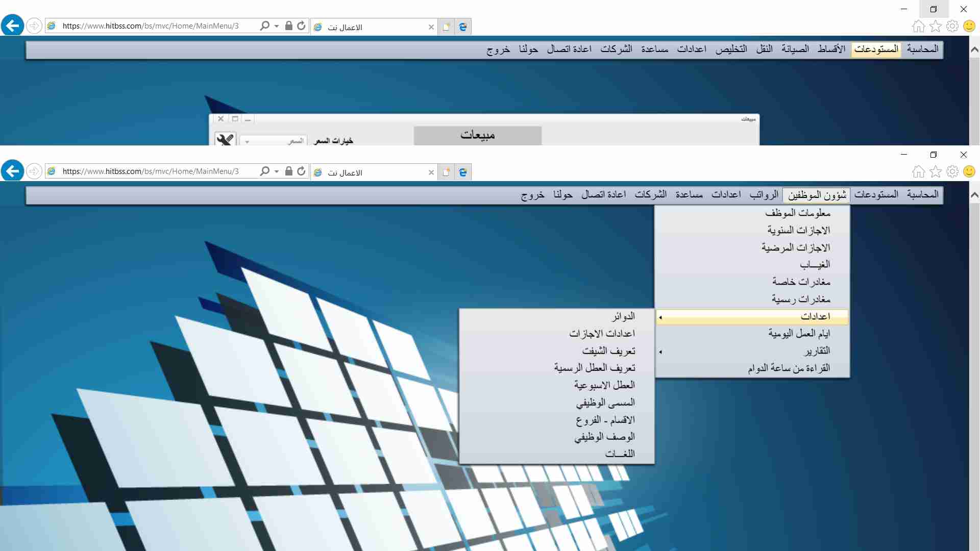Open التخليص menu in upper menu bar
Screen dimensions: 980x551
(x=731, y=49)
